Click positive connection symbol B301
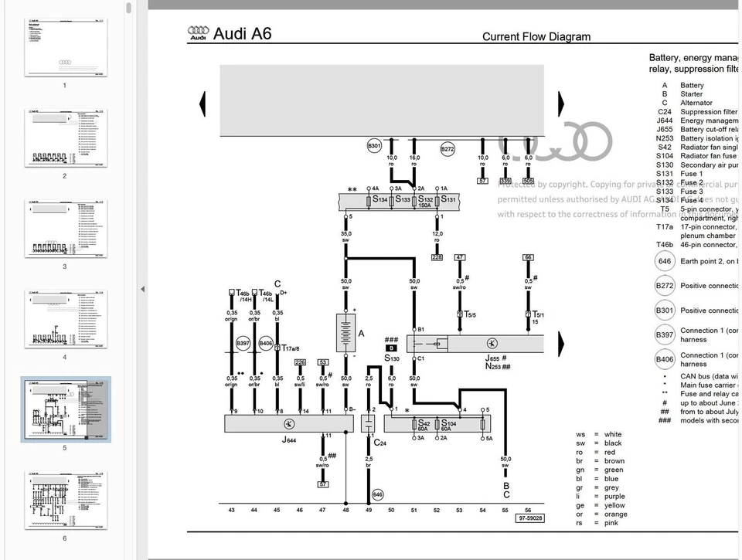Screen dimensions: 742x560 pyautogui.click(x=373, y=146)
